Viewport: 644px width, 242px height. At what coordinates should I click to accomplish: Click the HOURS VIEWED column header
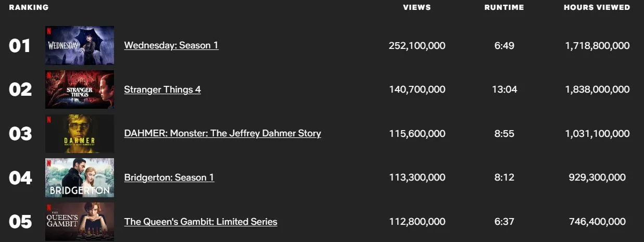(597, 7)
